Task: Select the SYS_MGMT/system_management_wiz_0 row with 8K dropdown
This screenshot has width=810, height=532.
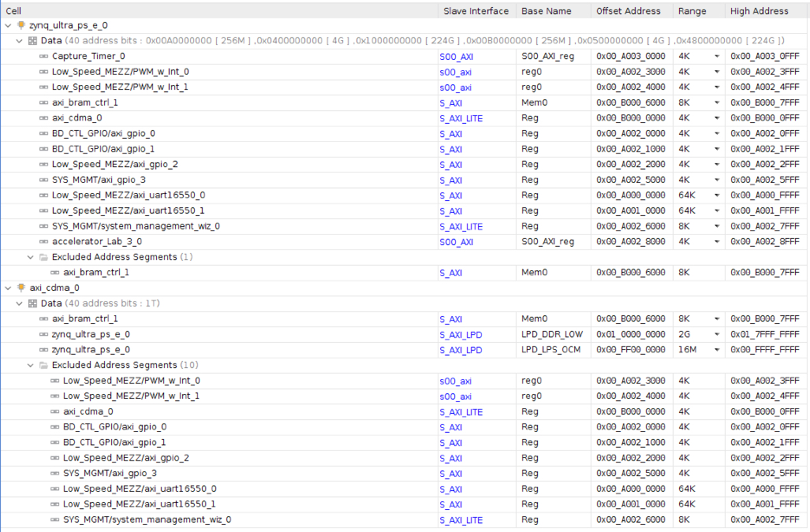Action: (136, 226)
